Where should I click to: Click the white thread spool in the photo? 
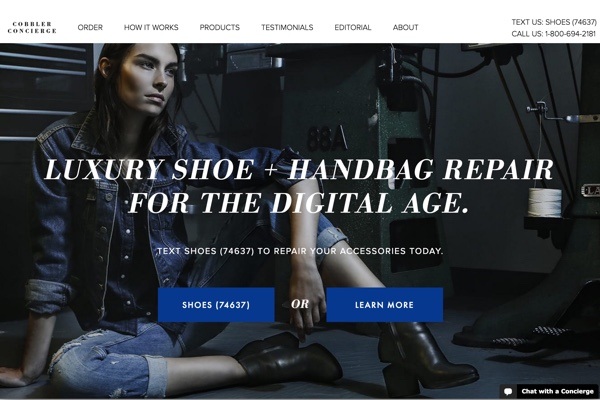point(545,203)
